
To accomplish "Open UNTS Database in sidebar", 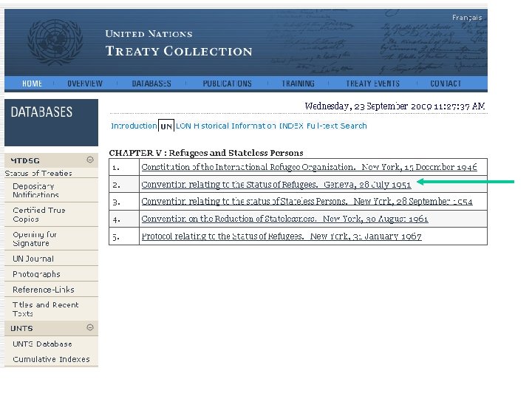I will tap(42, 344).
